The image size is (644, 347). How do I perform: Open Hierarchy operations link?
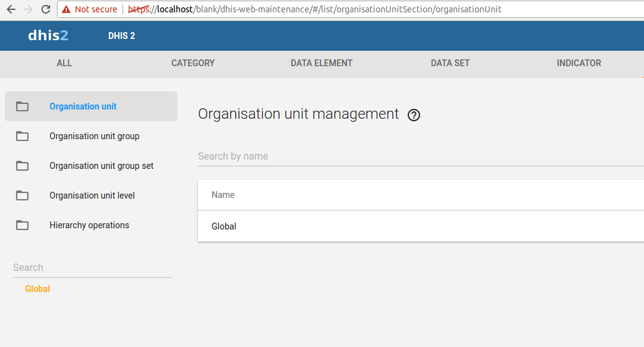(x=90, y=225)
